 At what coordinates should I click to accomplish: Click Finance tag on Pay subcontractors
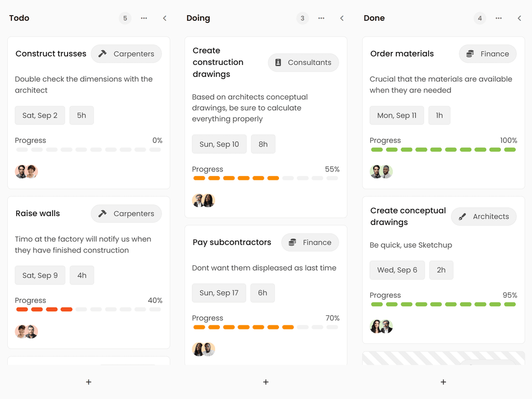(x=310, y=242)
